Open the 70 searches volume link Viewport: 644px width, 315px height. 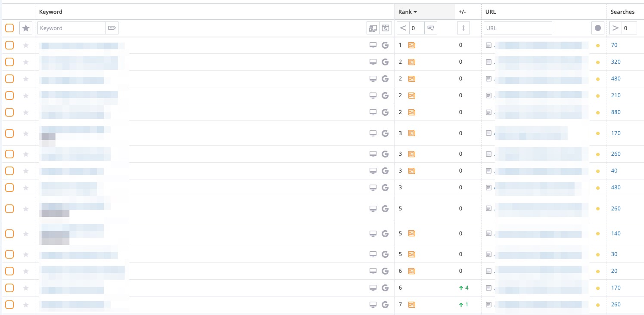[x=614, y=45]
